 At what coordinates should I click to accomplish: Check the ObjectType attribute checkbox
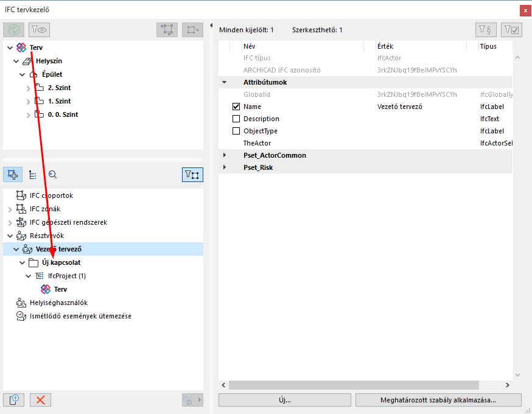[x=236, y=131]
